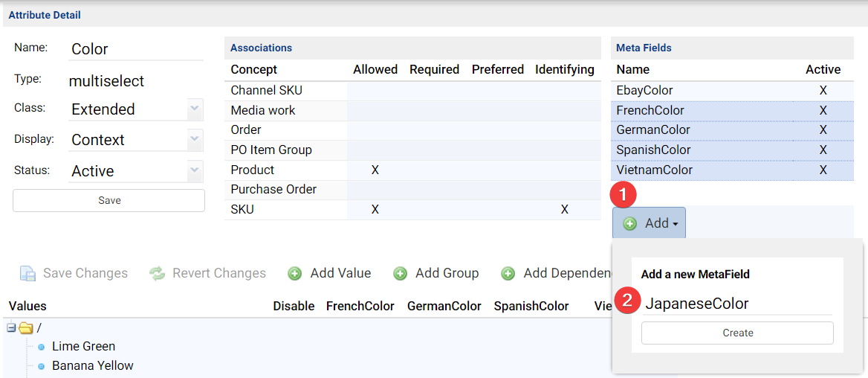Screen dimensions: 868x378
Task: Click the Save Changes disk icon
Action: 27,273
